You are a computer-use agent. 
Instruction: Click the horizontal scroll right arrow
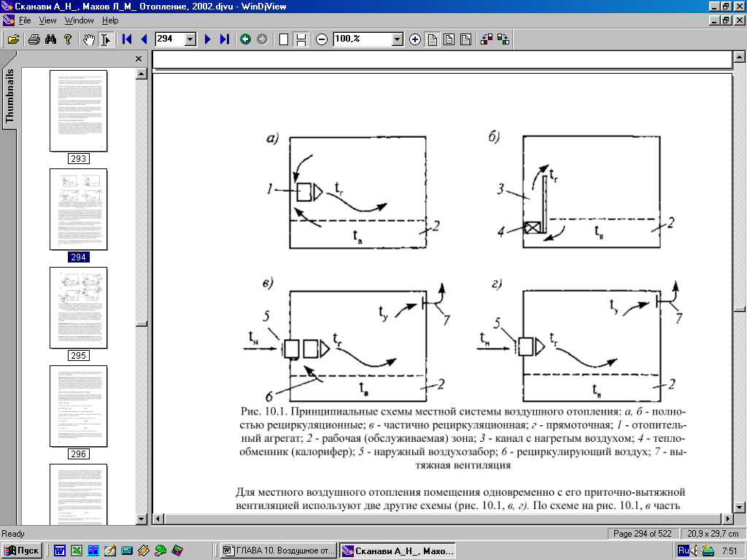pyautogui.click(x=728, y=518)
